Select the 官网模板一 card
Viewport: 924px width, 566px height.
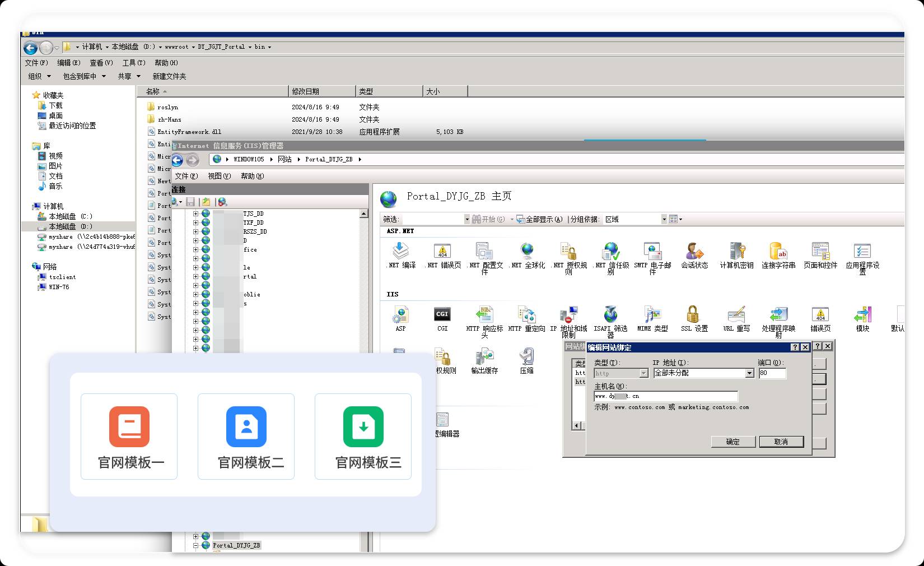pos(129,437)
